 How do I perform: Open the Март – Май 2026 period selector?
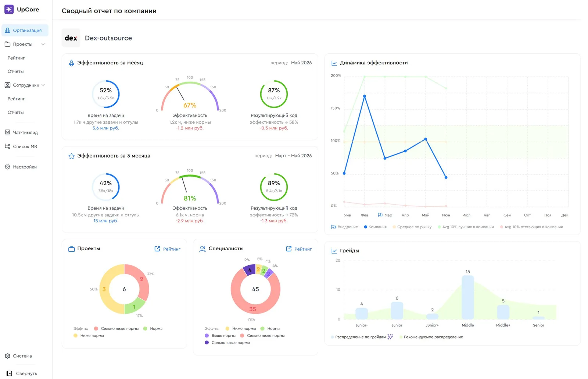click(293, 156)
